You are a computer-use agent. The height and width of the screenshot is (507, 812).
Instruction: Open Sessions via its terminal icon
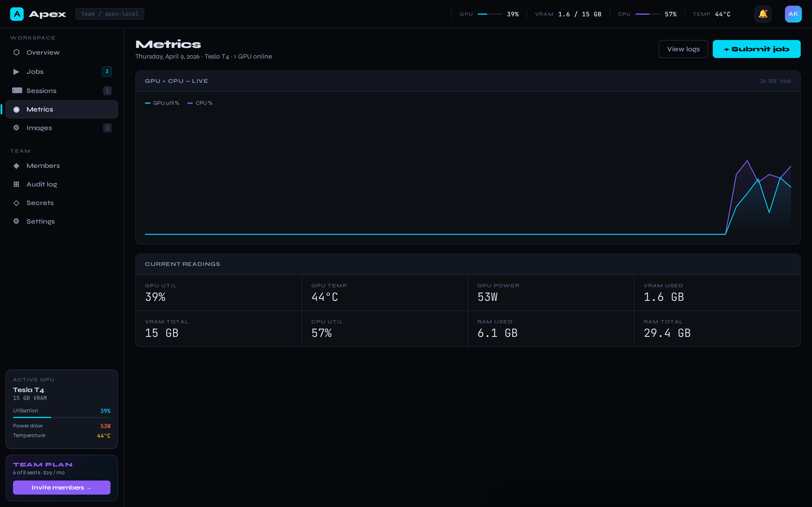tap(16, 90)
